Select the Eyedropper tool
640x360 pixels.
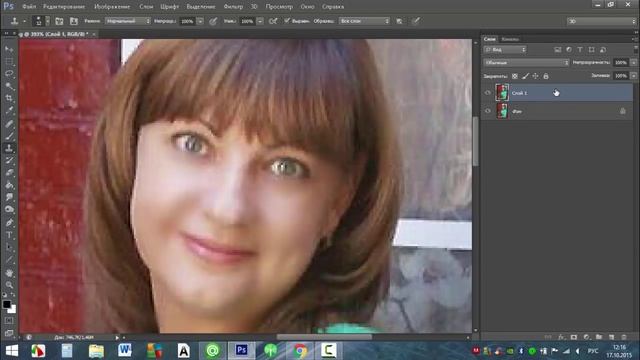click(x=9, y=111)
